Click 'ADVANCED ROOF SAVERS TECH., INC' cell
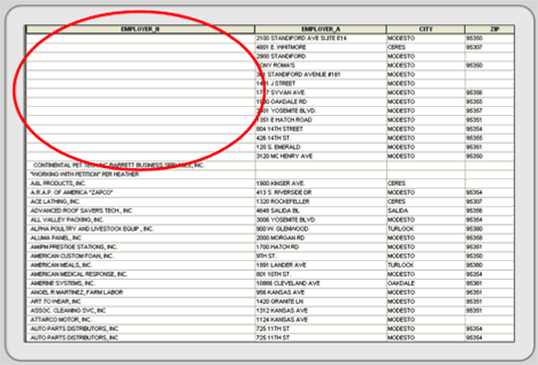The height and width of the screenshot is (365, 538). pos(140,211)
